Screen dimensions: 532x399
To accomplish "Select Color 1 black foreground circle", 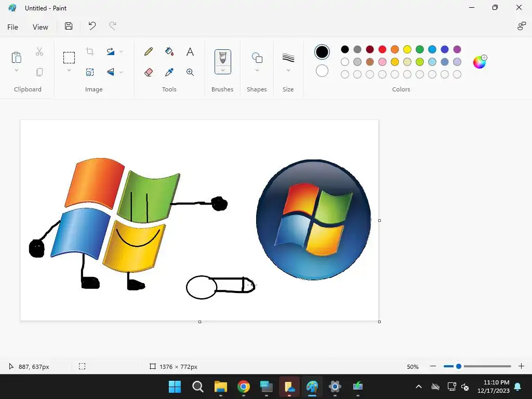I will coord(322,52).
